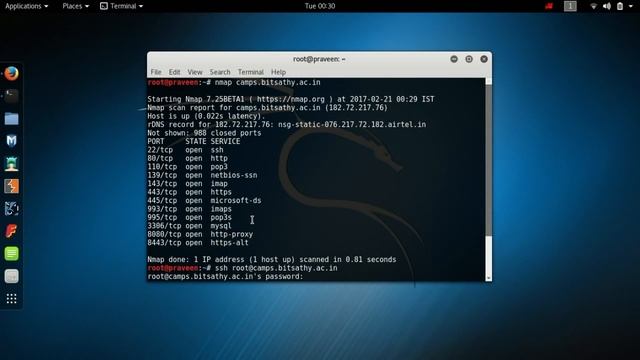Screen dimensions: 640x360
Task: Open the Help menu in terminal
Action: click(x=278, y=72)
